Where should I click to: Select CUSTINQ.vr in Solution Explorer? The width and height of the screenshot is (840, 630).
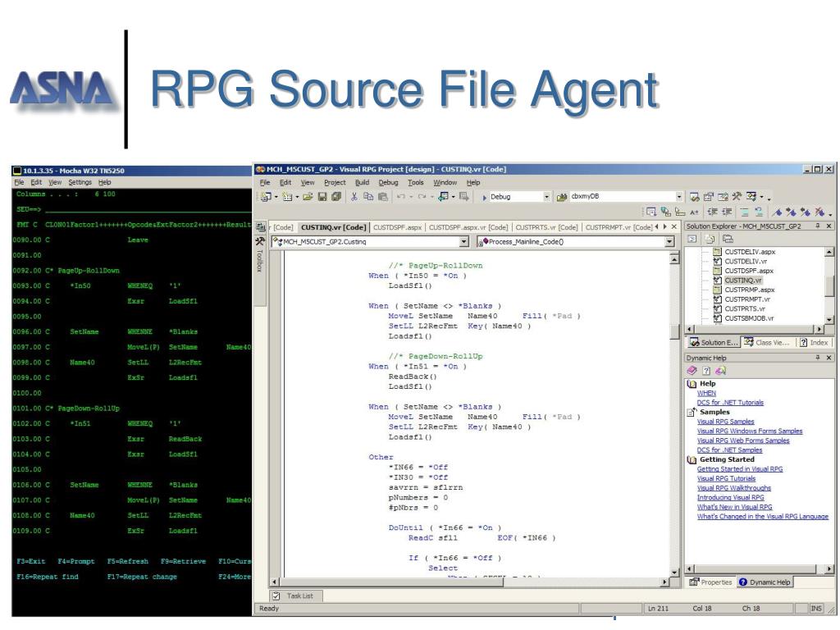(x=742, y=281)
